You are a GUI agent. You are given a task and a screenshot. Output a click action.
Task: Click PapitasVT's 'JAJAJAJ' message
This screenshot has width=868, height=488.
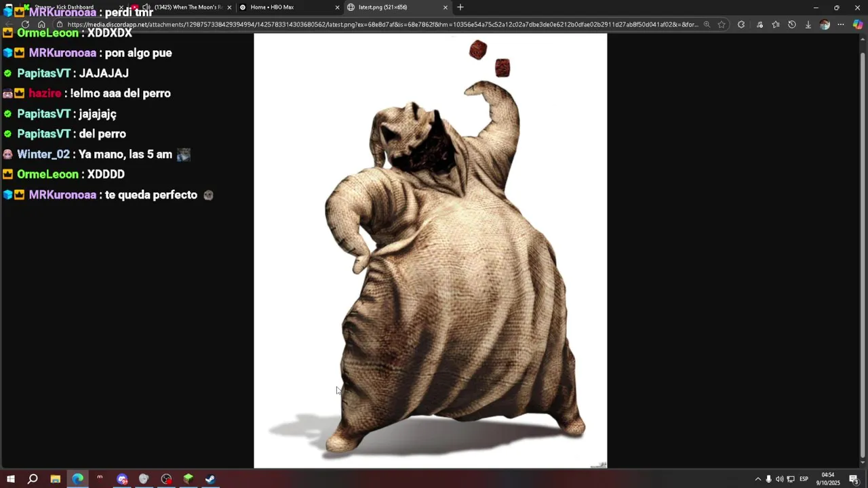pyautogui.click(x=104, y=73)
